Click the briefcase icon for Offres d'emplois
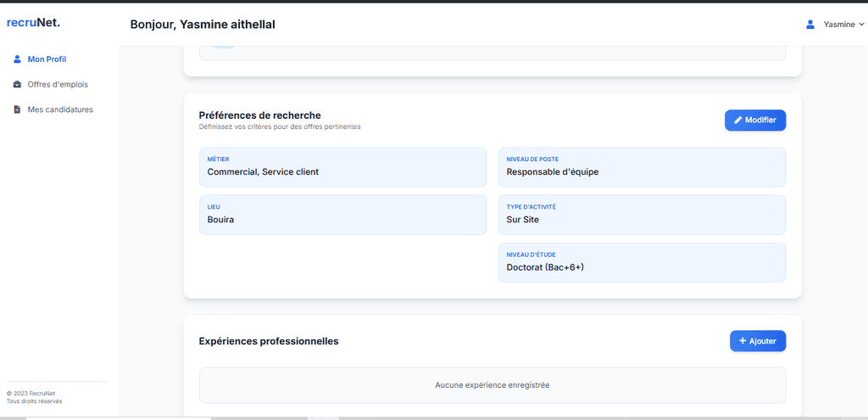This screenshot has width=868, height=420. 17,85
